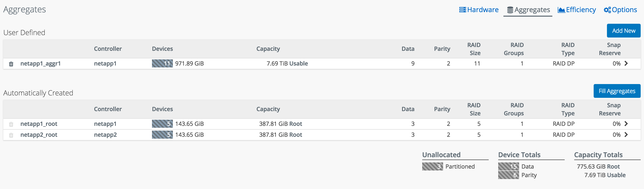This screenshot has width=644, height=189.
Task: Click the 6 Parity device totals swatch
Action: point(508,175)
